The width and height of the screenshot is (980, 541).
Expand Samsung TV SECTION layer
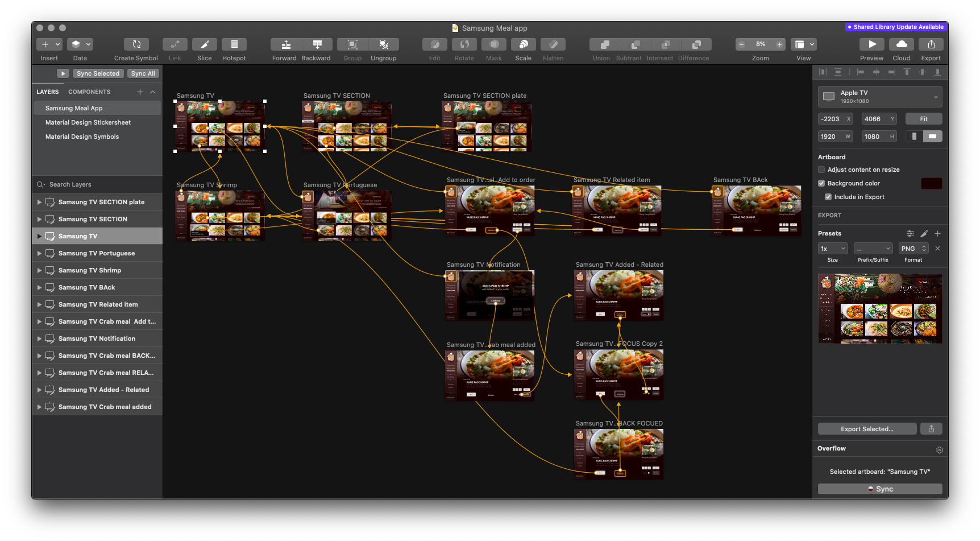click(x=39, y=219)
